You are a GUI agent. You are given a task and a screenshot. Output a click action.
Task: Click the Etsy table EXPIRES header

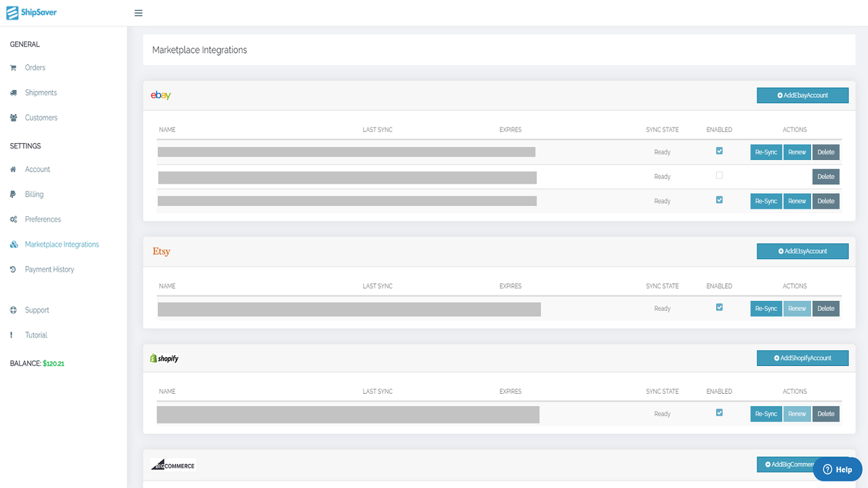click(x=511, y=287)
